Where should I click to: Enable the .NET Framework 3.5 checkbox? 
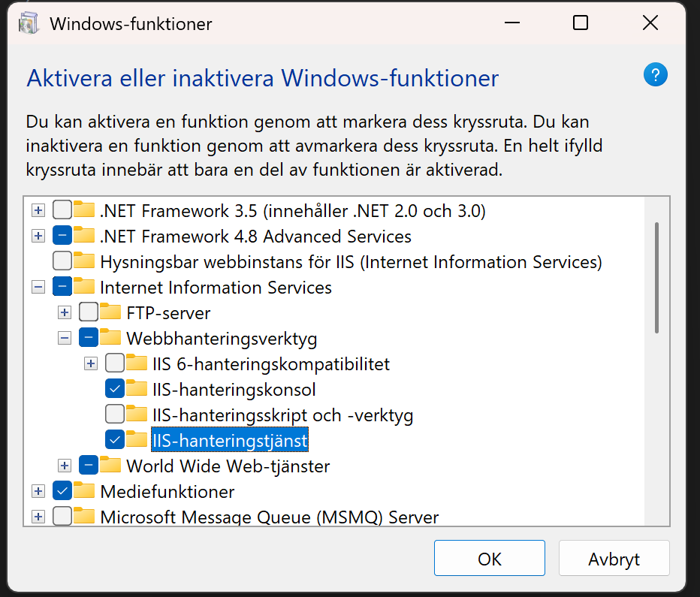coord(62,210)
